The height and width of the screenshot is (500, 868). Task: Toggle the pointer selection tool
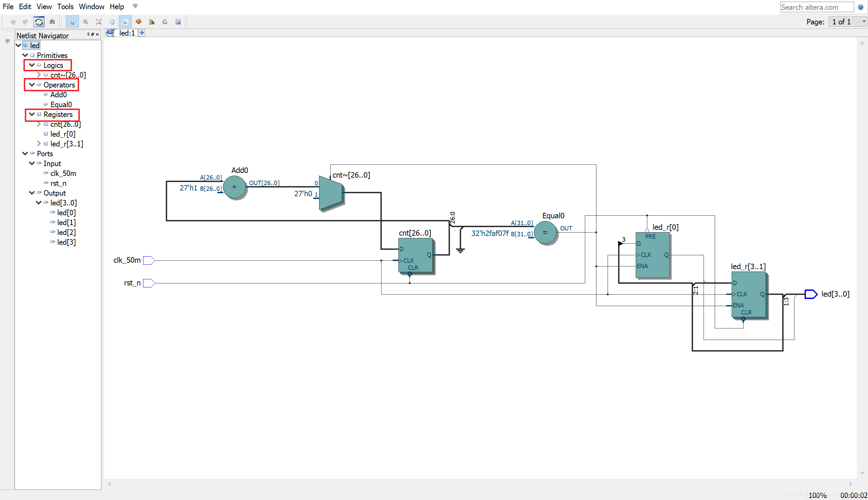[x=72, y=22]
